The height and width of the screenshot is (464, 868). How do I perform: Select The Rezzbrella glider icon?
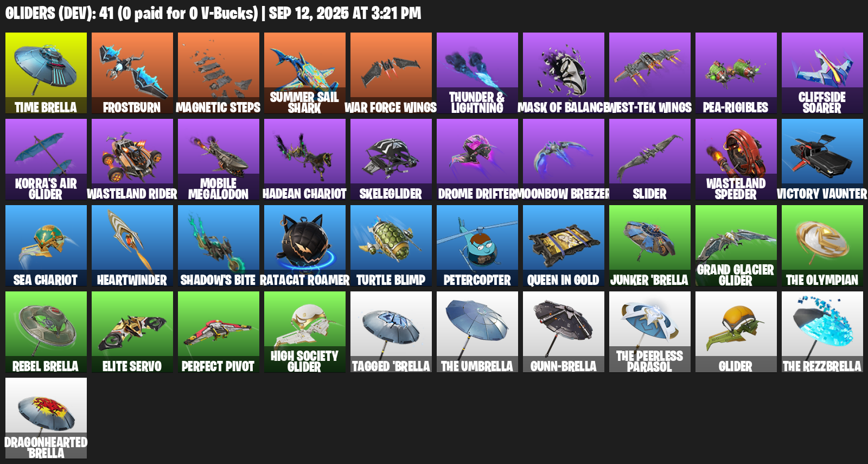tap(822, 332)
